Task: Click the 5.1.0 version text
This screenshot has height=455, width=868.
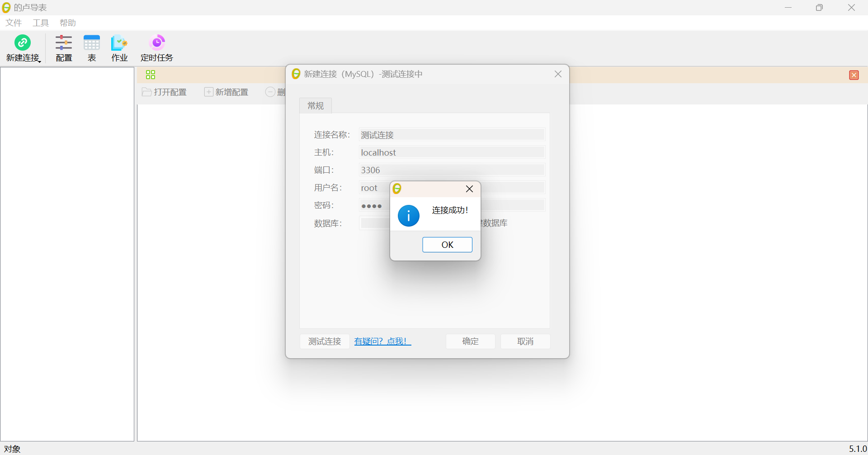Action: (x=858, y=449)
